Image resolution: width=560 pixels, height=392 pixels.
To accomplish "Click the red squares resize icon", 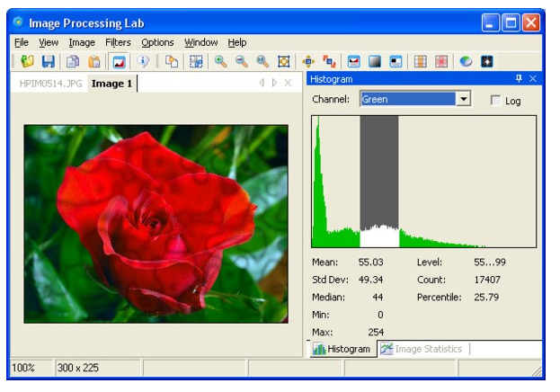I will pyautogui.click(x=329, y=61).
